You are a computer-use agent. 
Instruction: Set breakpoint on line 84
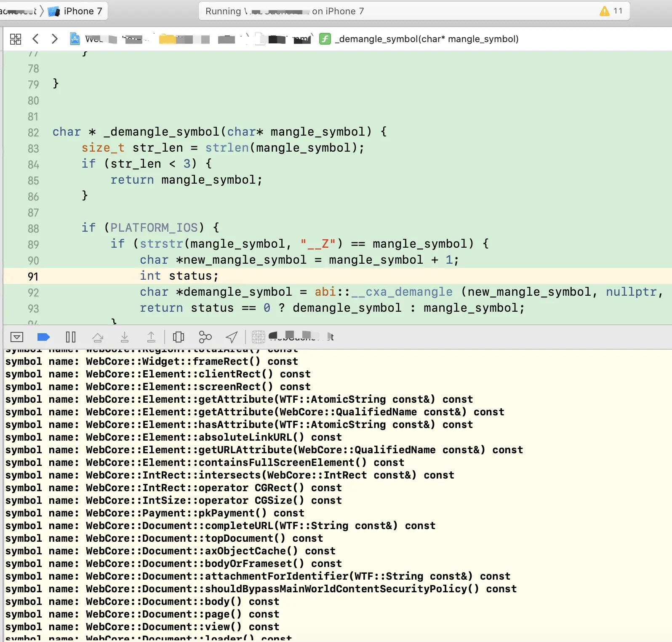[x=33, y=165]
